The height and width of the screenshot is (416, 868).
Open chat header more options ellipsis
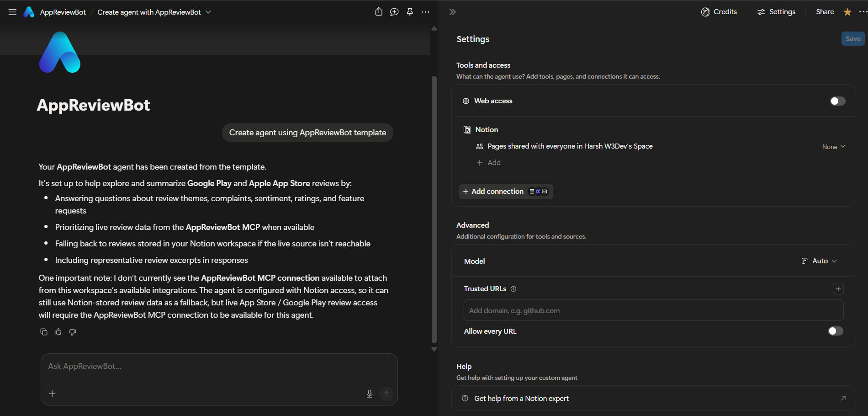coord(425,12)
